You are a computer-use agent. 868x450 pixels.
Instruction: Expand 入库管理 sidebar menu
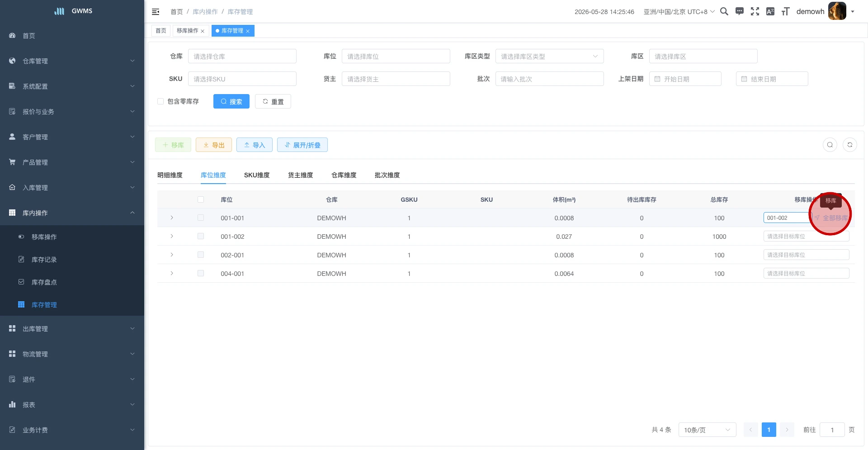pyautogui.click(x=72, y=188)
